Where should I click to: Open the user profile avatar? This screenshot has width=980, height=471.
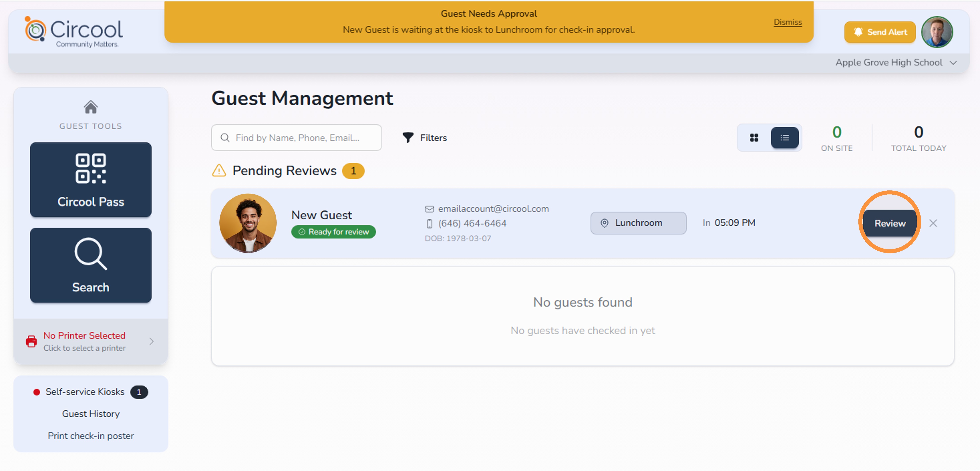click(937, 32)
